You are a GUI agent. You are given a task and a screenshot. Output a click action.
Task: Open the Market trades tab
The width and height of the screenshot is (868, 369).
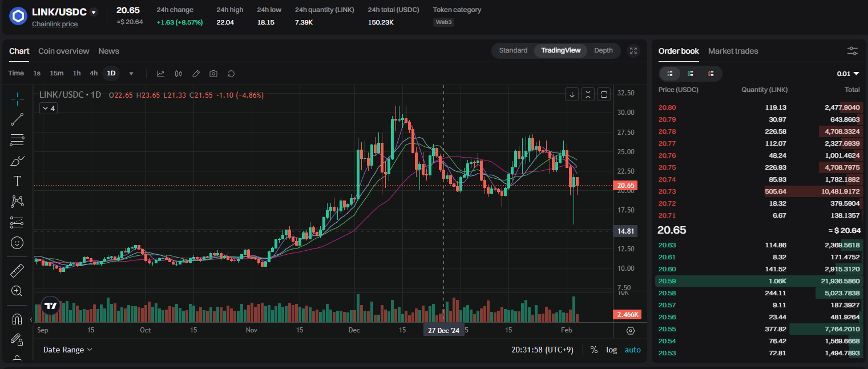[x=733, y=51]
